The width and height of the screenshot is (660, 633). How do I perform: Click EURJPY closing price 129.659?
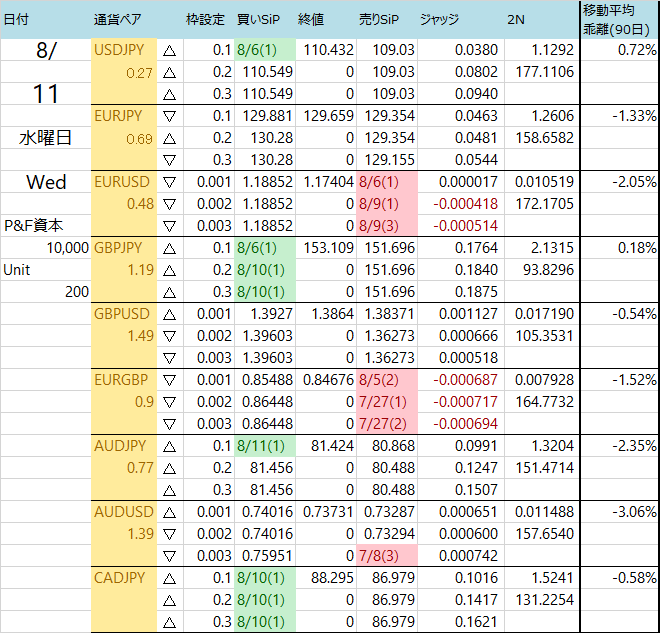click(x=328, y=116)
